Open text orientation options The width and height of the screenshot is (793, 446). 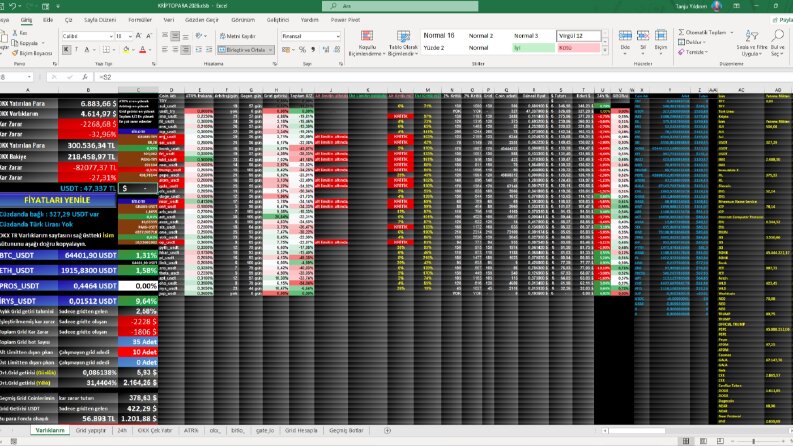(x=201, y=36)
